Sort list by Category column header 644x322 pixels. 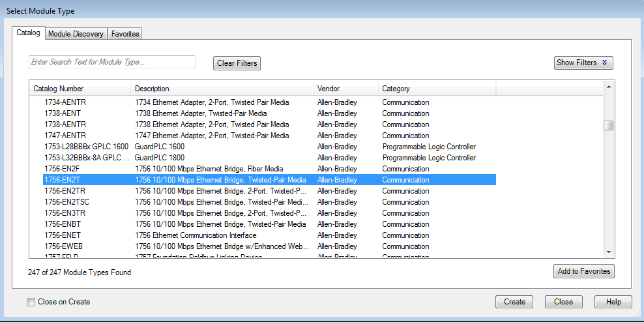(437, 89)
